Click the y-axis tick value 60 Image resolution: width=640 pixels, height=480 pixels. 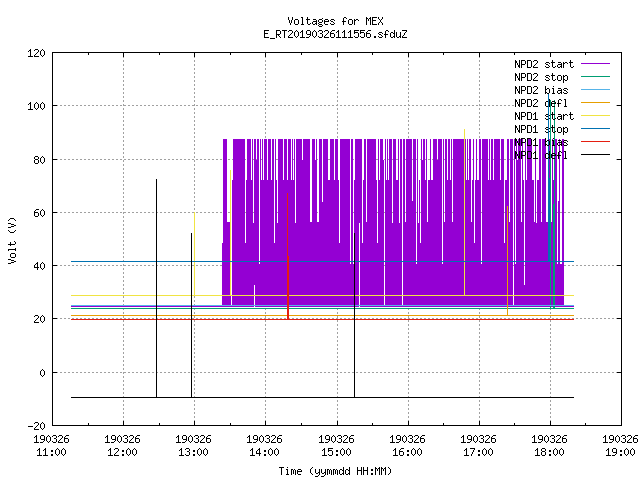(39, 213)
